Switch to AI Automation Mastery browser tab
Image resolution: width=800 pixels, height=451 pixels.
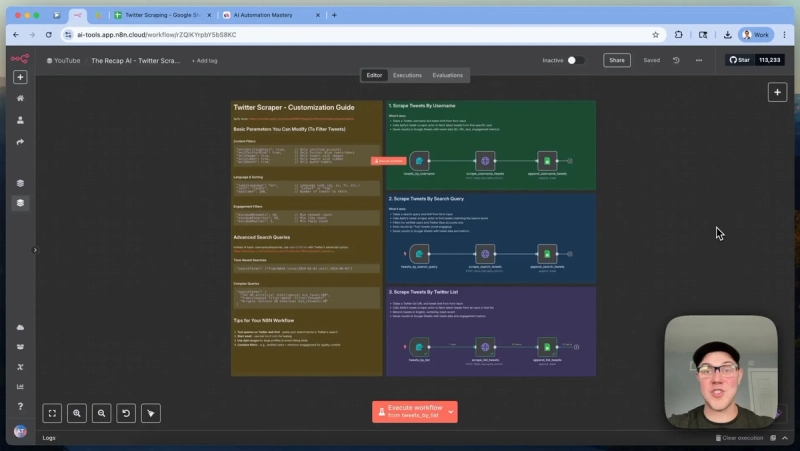coord(271,15)
